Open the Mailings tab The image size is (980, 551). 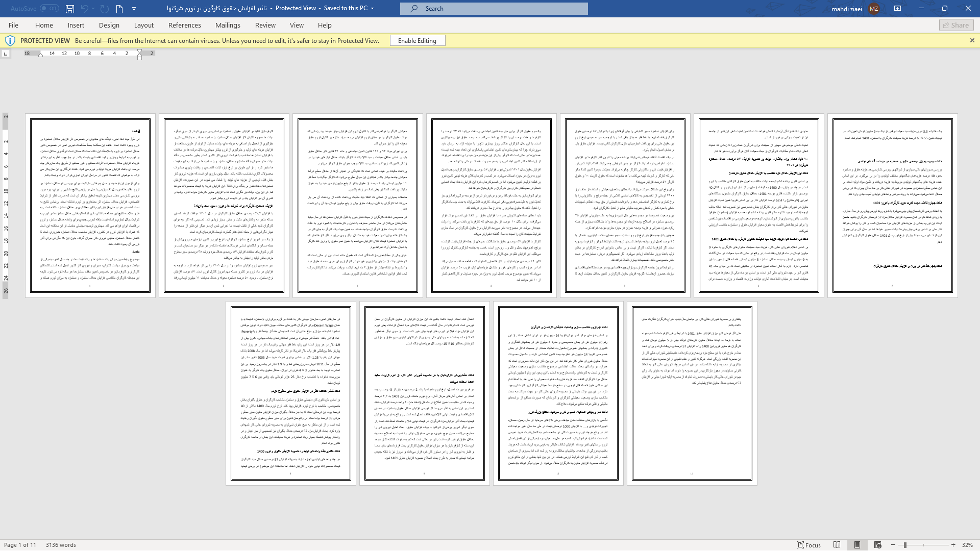228,25
